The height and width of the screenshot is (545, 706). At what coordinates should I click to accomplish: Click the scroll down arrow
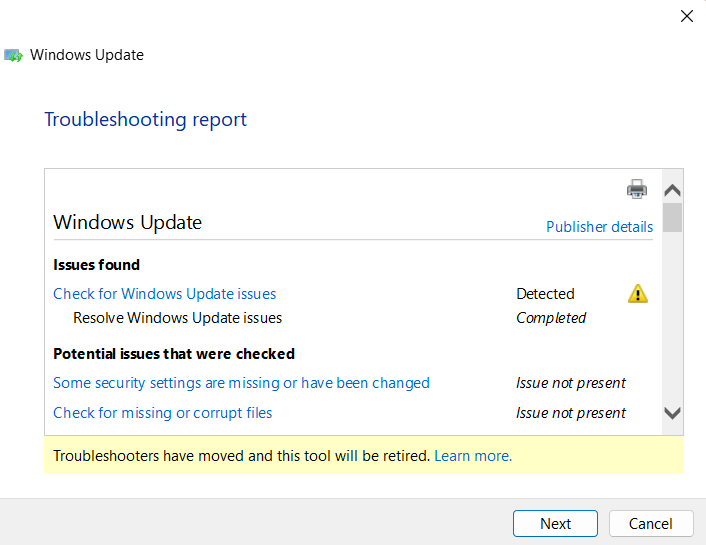(672, 413)
